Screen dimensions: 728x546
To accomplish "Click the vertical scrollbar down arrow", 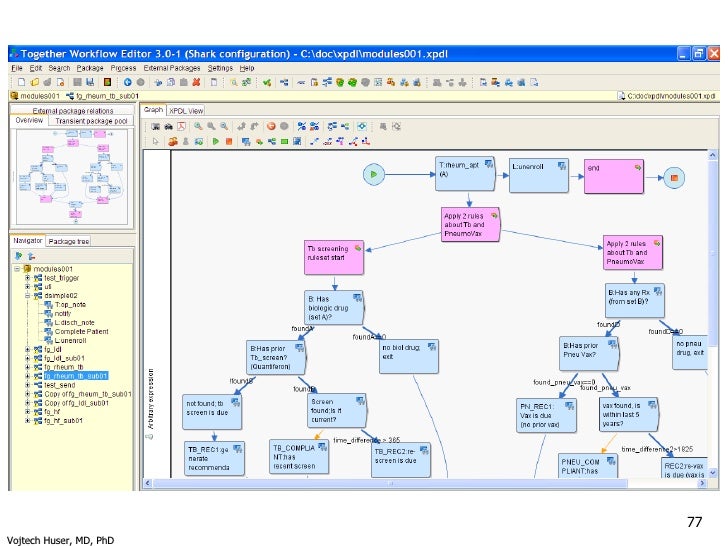I will (x=713, y=473).
